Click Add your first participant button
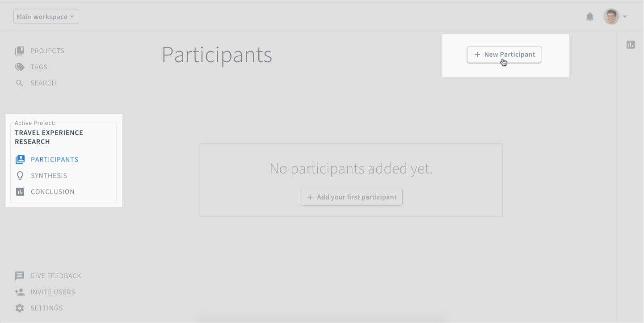This screenshot has height=323, width=644. pyautogui.click(x=351, y=197)
